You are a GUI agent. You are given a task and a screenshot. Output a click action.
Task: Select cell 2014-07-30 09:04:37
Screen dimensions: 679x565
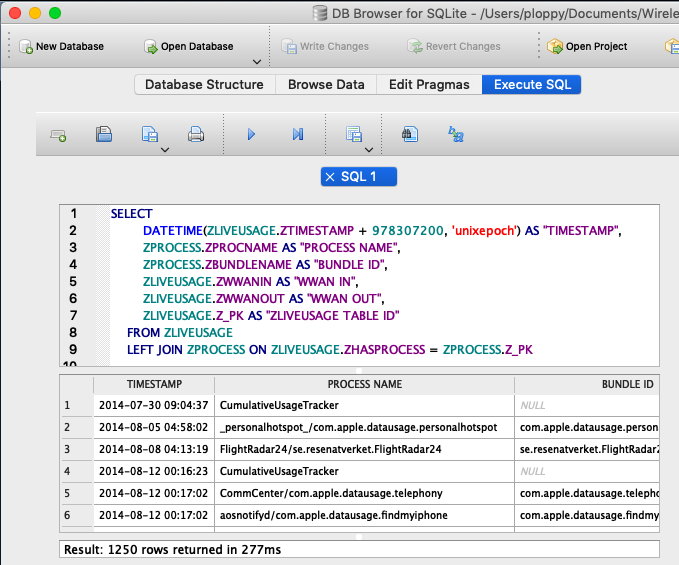[154, 405]
